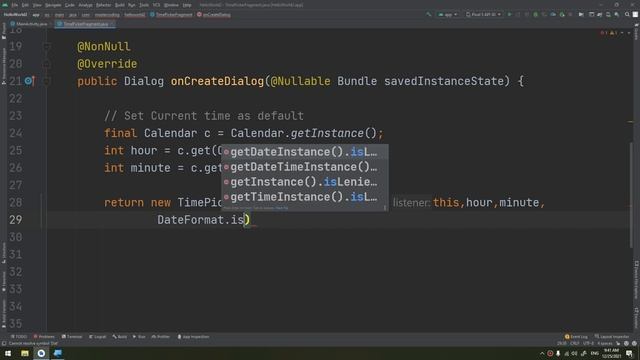Click the ENG language indicator
The width and height of the screenshot is (640, 360).
(594, 353)
